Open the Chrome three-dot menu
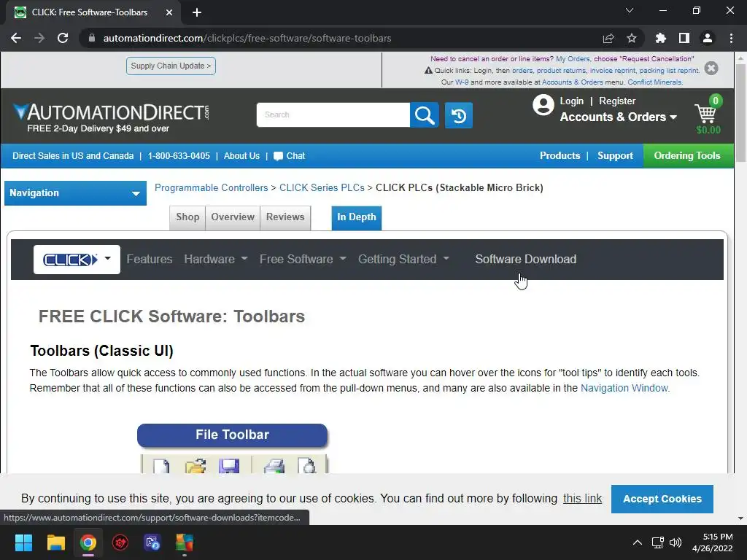The width and height of the screenshot is (747, 560). coord(731,38)
